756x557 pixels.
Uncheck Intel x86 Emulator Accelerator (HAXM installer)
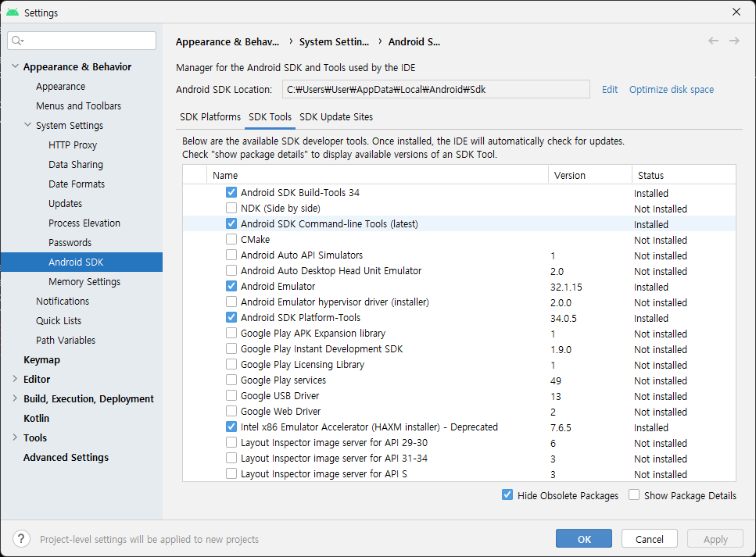tap(231, 427)
